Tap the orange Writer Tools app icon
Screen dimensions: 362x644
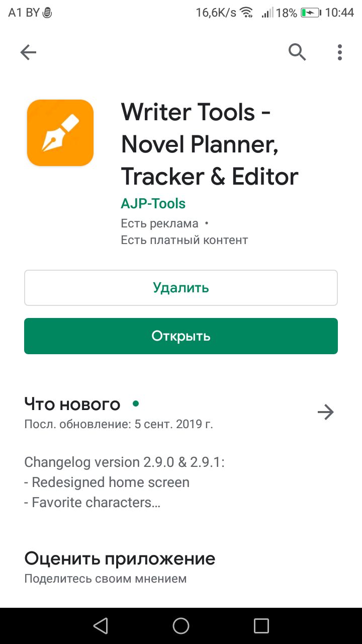[x=60, y=133]
